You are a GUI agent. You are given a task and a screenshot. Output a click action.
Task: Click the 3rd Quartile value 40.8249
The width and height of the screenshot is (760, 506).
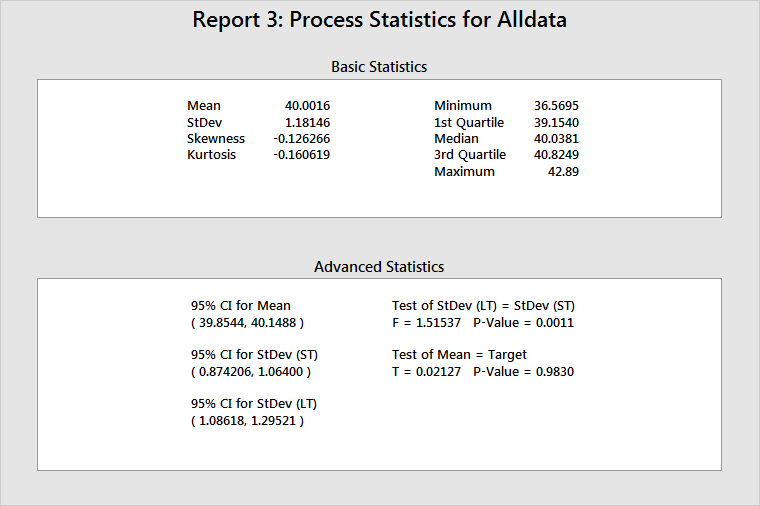coord(556,155)
